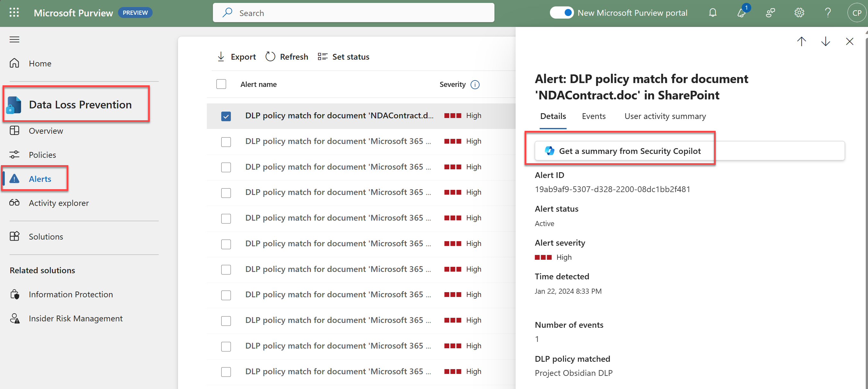868x389 pixels.
Task: Click the Home house icon
Action: 14,63
